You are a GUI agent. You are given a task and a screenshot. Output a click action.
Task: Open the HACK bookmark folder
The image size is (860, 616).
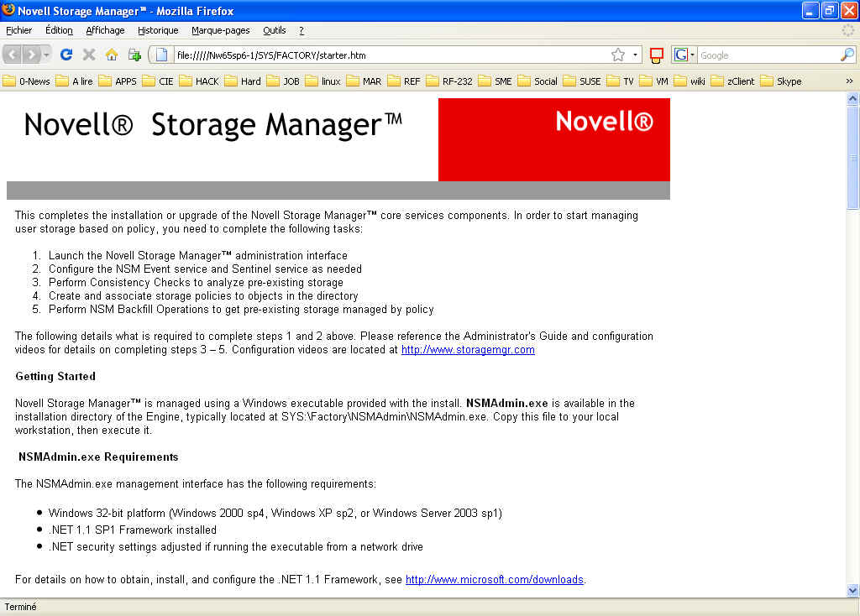pos(199,81)
